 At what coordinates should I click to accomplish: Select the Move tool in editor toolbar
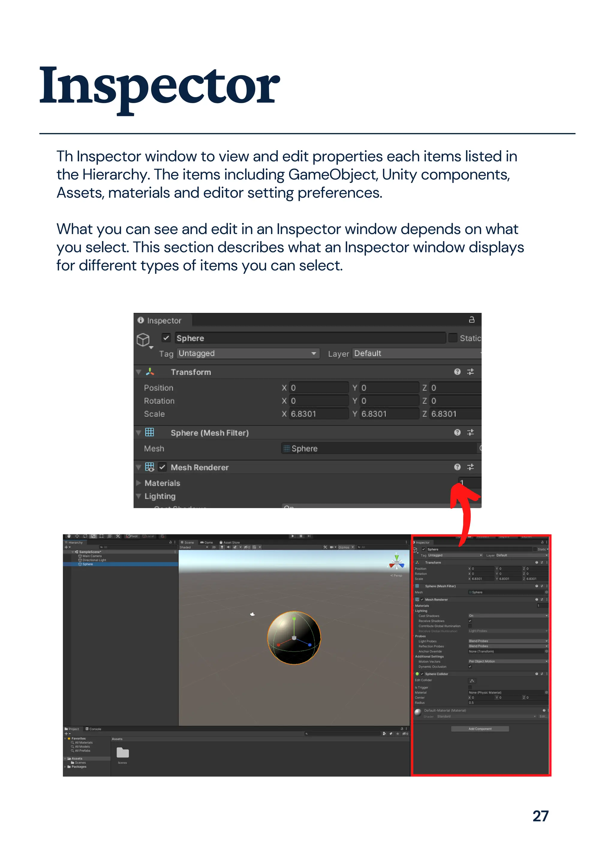coord(77,536)
